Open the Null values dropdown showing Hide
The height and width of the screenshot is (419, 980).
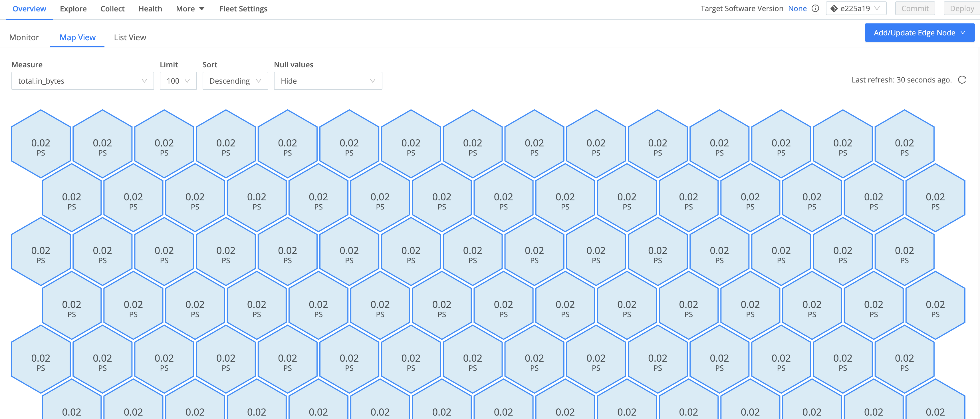328,81
